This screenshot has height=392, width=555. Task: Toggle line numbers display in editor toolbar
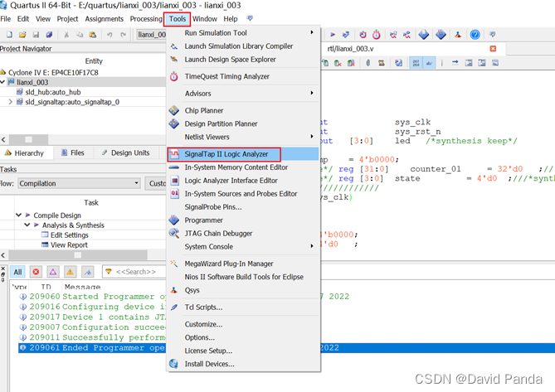click(416, 63)
